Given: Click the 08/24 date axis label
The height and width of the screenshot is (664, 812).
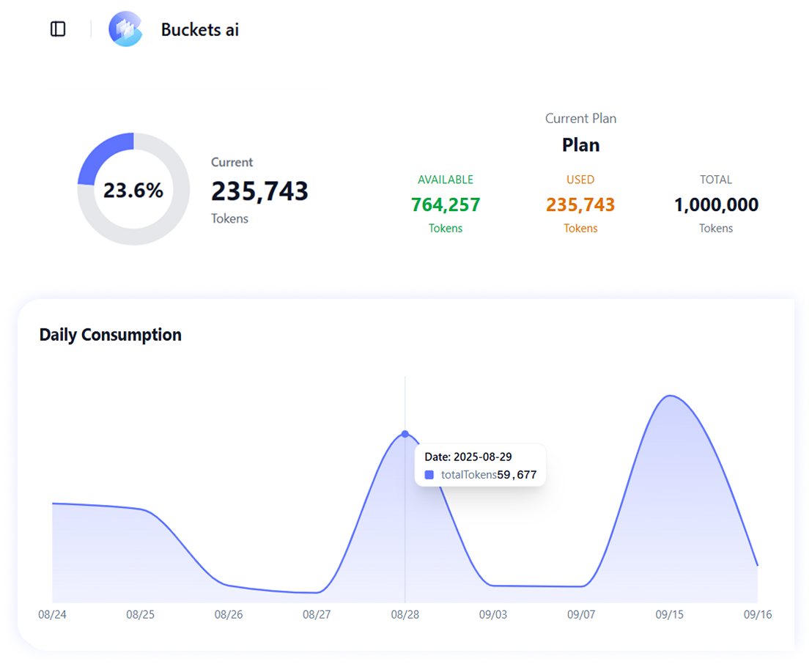Looking at the screenshot, I should 52,614.
